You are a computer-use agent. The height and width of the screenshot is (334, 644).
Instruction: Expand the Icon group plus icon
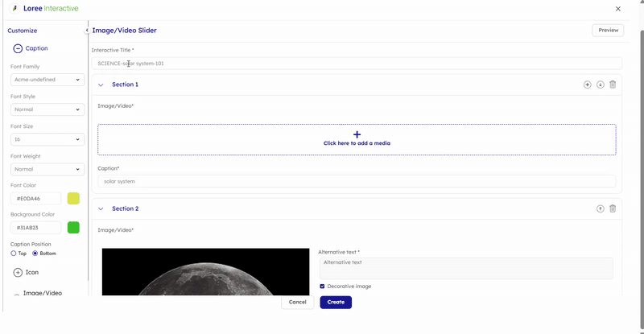(x=18, y=273)
